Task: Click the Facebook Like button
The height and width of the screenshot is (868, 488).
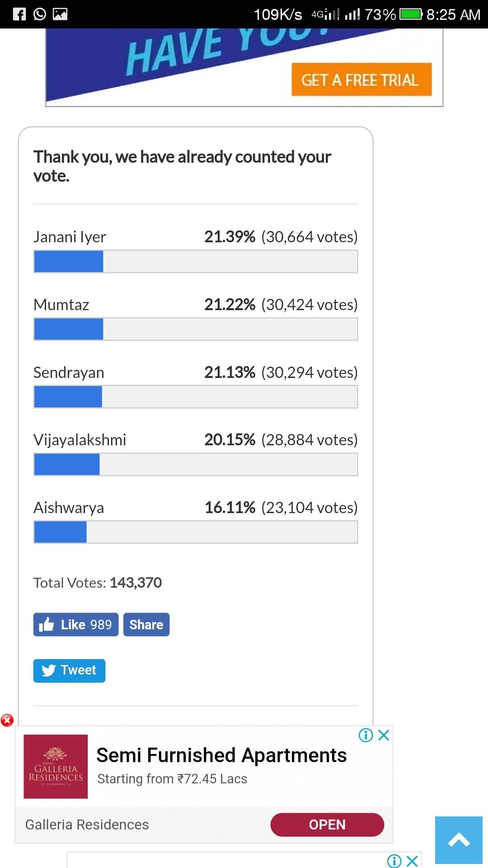Action: pos(76,624)
